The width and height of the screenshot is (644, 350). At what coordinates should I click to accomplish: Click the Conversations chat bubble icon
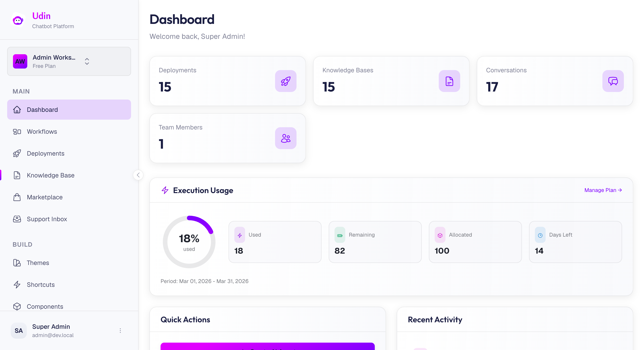click(x=613, y=81)
